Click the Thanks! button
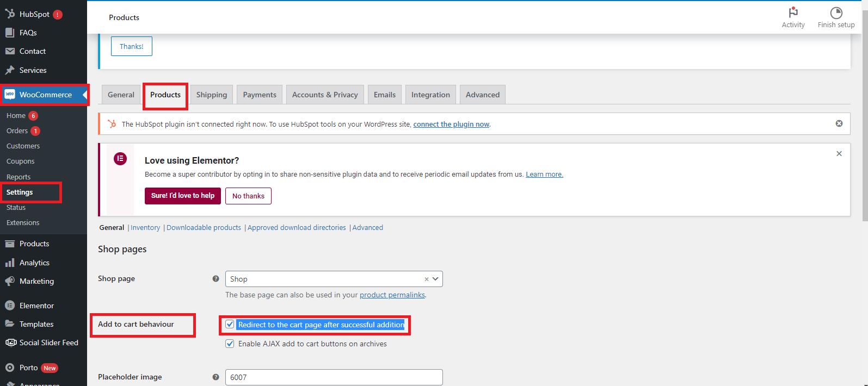 click(x=132, y=46)
